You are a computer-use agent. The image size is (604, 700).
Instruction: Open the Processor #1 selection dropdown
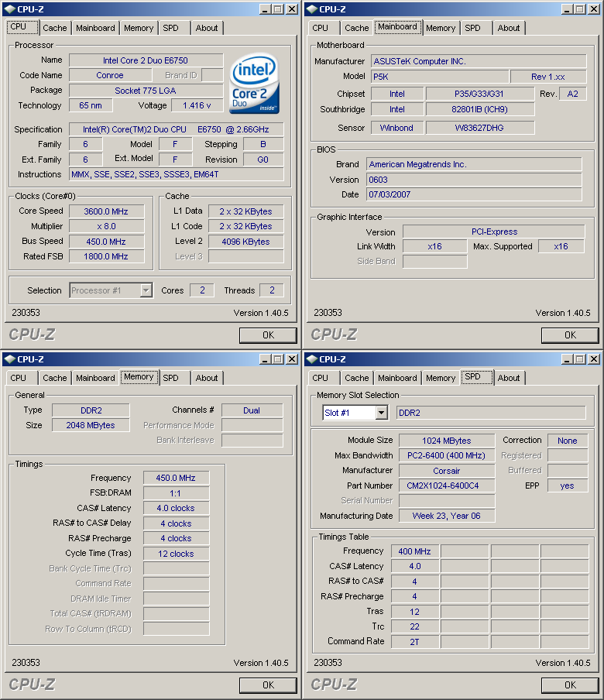coord(146,290)
